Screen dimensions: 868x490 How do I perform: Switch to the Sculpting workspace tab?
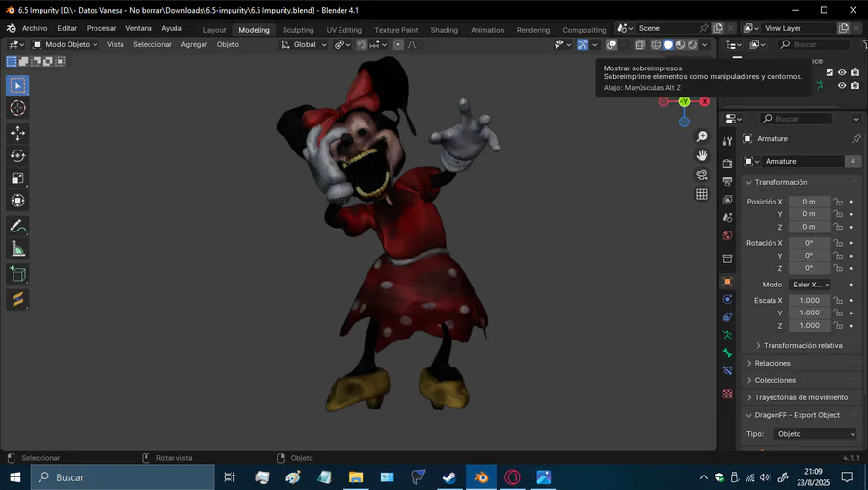point(298,30)
